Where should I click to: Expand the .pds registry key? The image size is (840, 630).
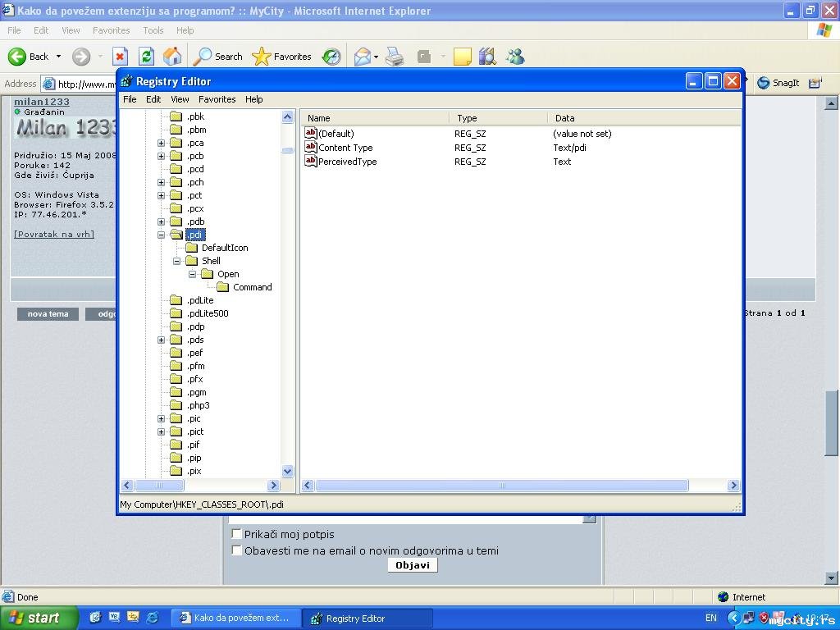coord(162,340)
